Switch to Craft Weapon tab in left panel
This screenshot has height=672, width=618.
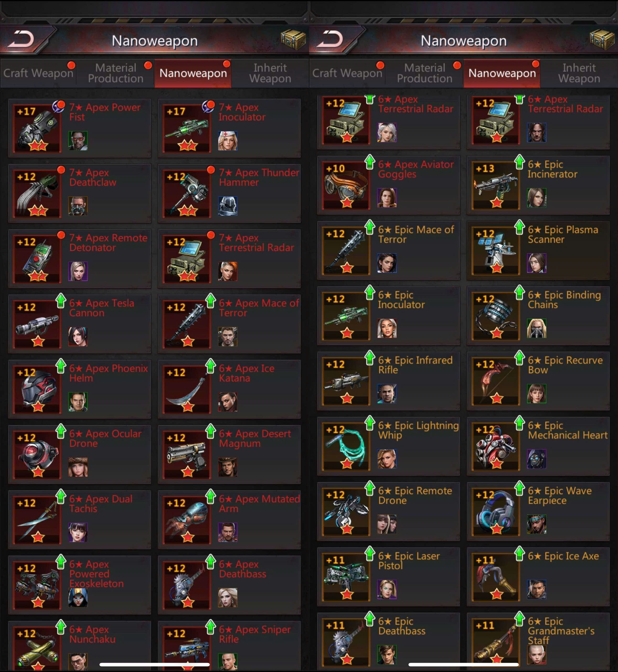[x=39, y=73]
